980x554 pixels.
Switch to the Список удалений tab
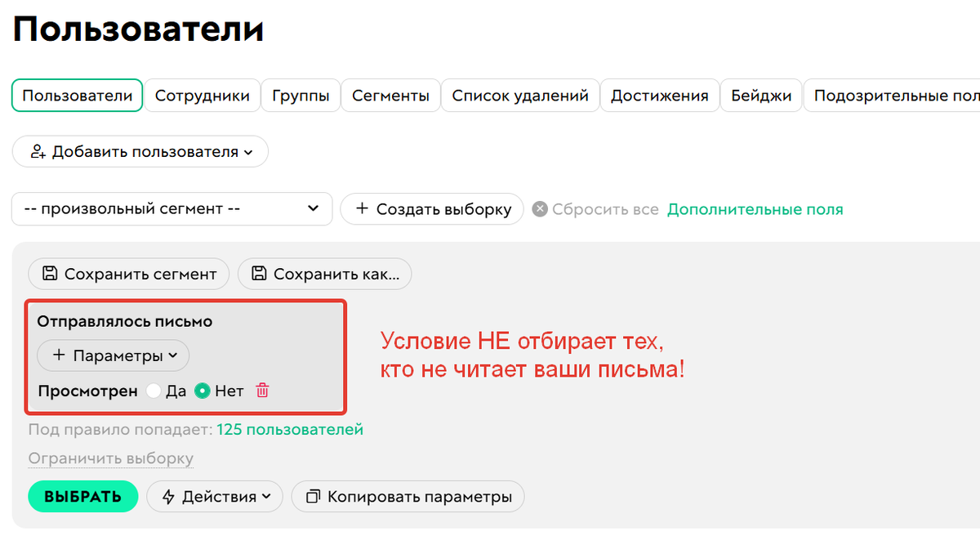[x=520, y=95]
